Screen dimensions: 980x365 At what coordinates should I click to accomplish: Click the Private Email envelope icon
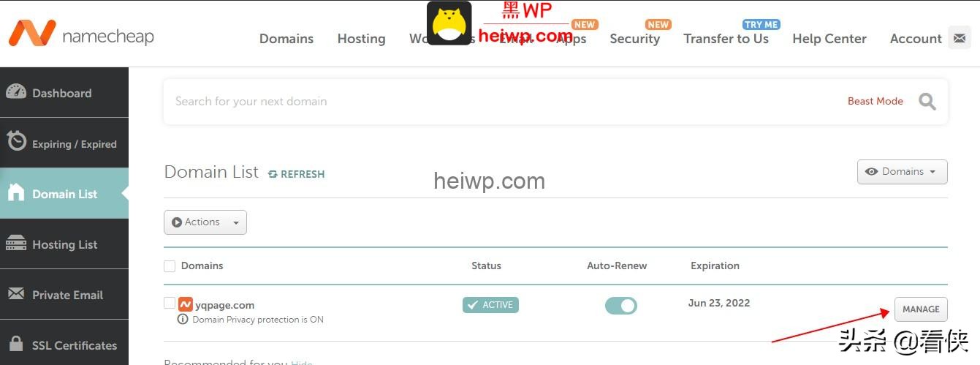16,294
